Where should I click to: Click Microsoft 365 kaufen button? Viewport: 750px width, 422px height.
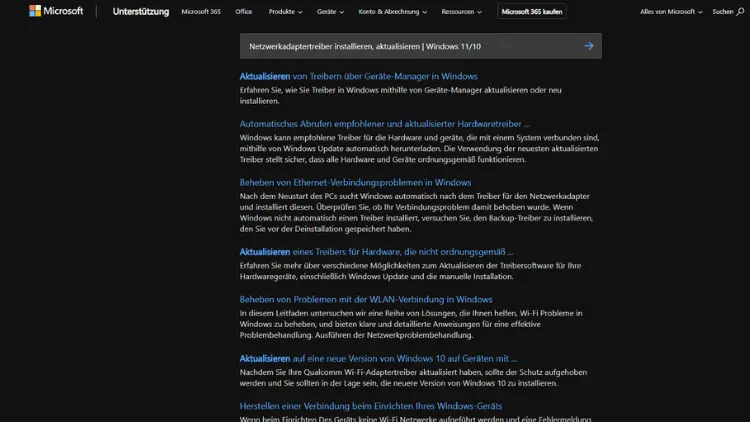[532, 11]
